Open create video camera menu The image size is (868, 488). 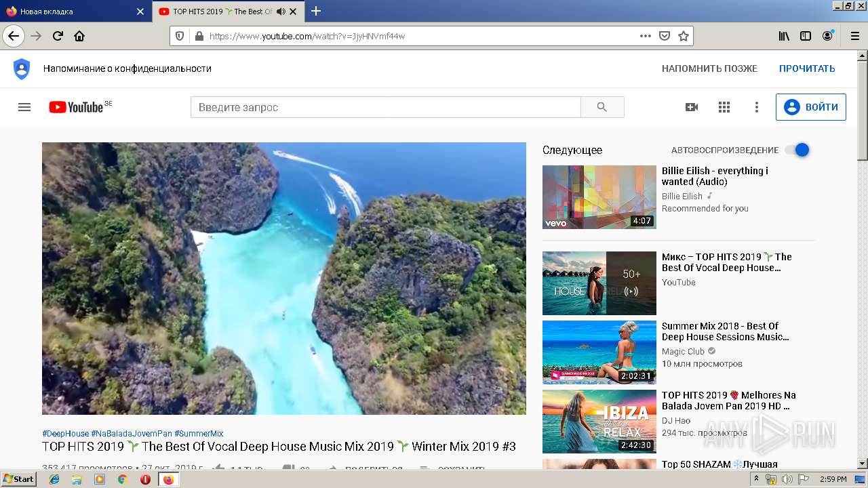click(x=692, y=107)
